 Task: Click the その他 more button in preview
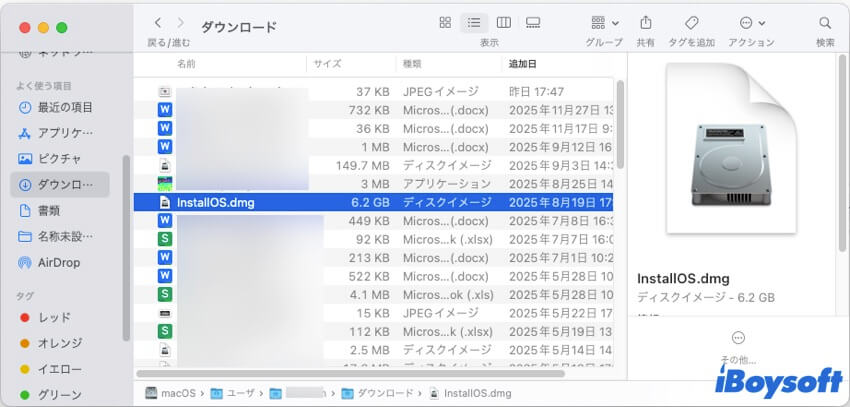[x=738, y=338]
